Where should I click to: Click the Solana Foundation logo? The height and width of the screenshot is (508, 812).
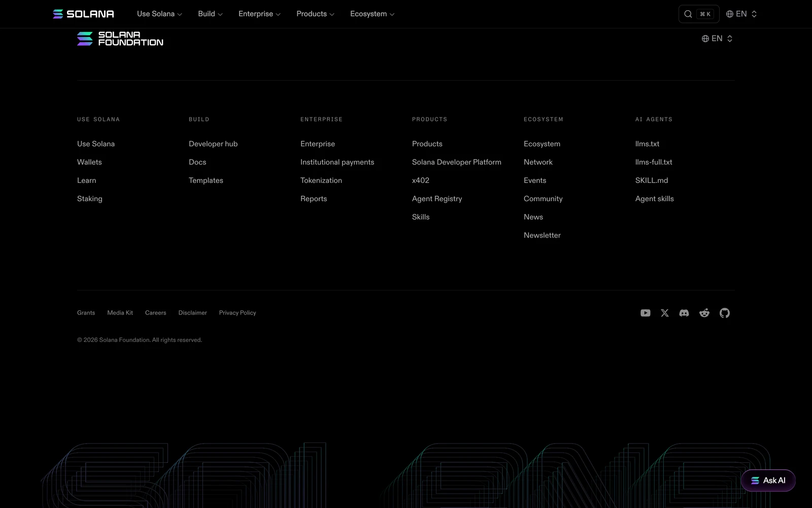pyautogui.click(x=120, y=39)
